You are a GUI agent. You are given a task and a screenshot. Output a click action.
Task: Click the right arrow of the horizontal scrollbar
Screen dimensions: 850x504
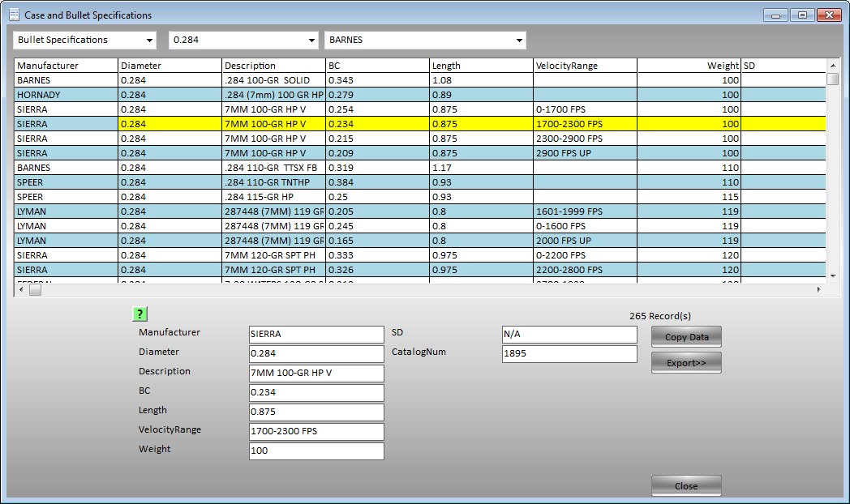point(821,289)
